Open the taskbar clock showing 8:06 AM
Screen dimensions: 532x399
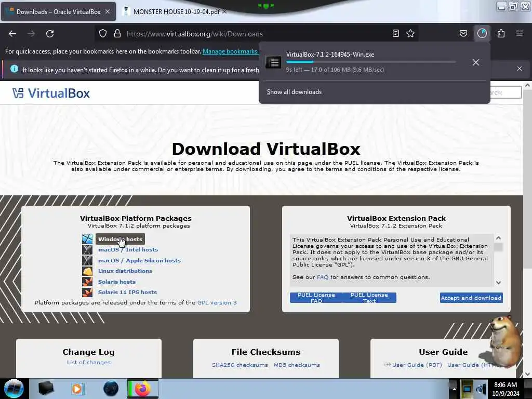click(x=506, y=389)
